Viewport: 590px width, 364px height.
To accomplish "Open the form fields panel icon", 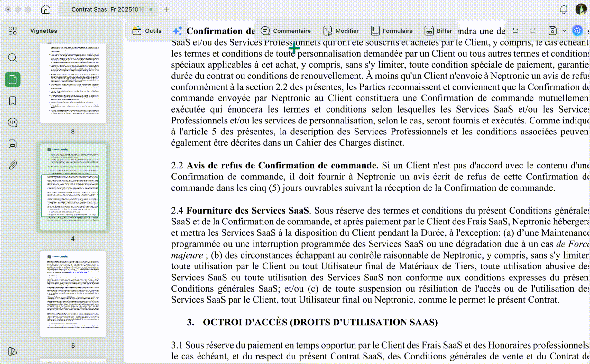I will 13,144.
